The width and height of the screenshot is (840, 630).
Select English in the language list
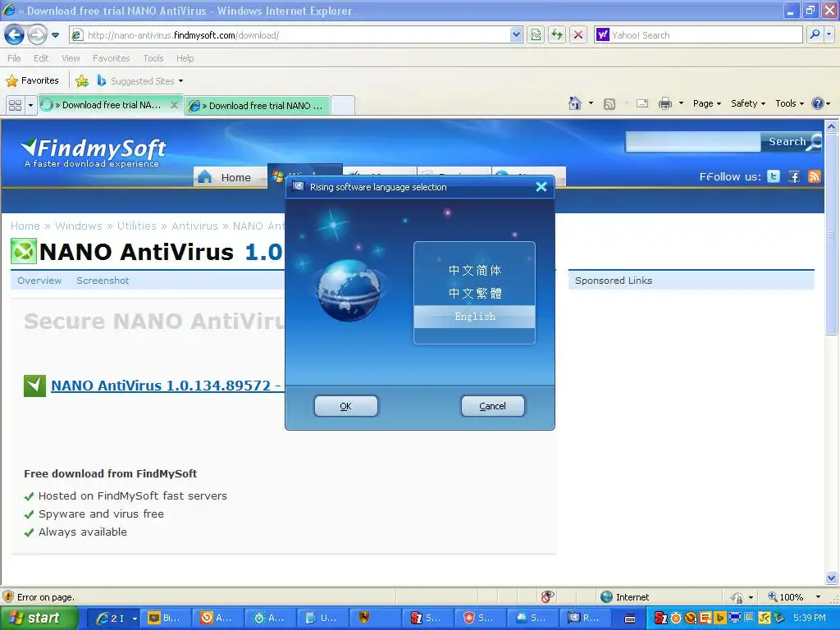tap(475, 317)
